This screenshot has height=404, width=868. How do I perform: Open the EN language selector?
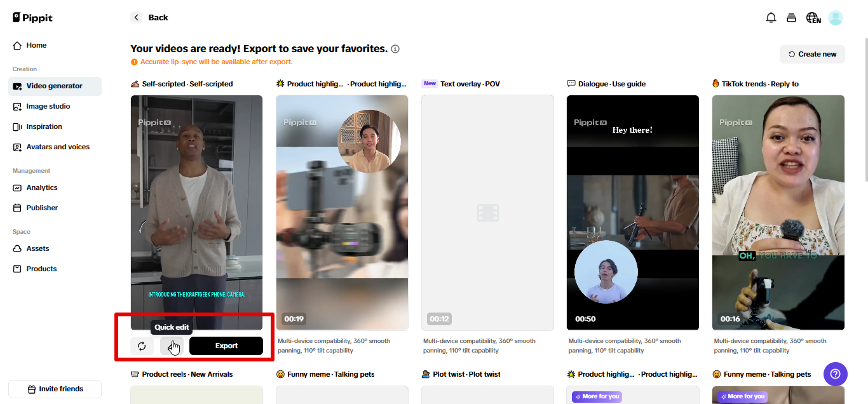814,18
